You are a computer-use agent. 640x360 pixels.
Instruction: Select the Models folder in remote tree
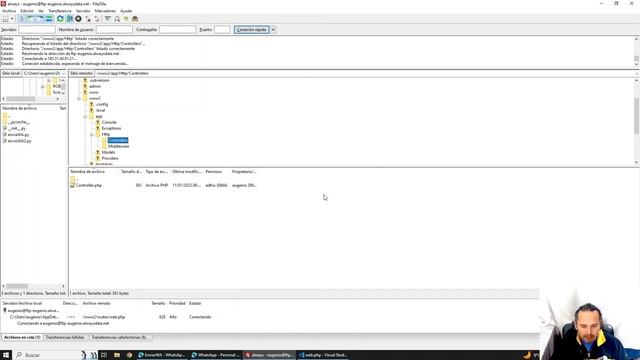108,152
